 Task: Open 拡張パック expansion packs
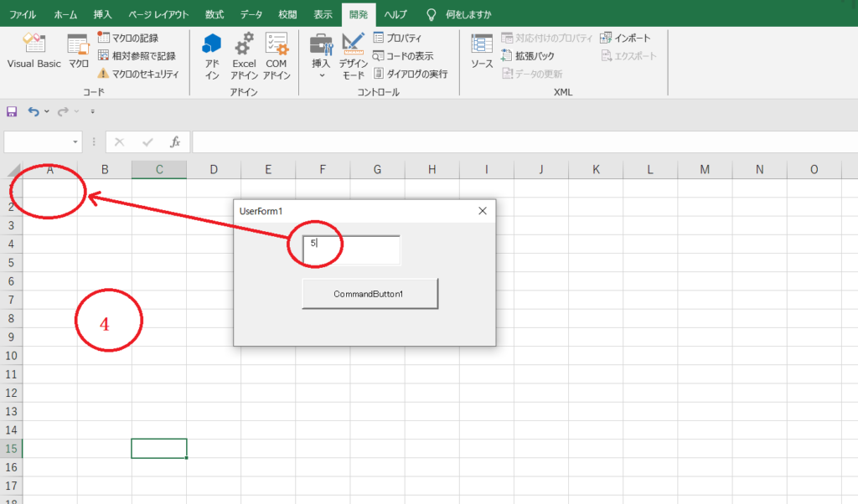[528, 56]
